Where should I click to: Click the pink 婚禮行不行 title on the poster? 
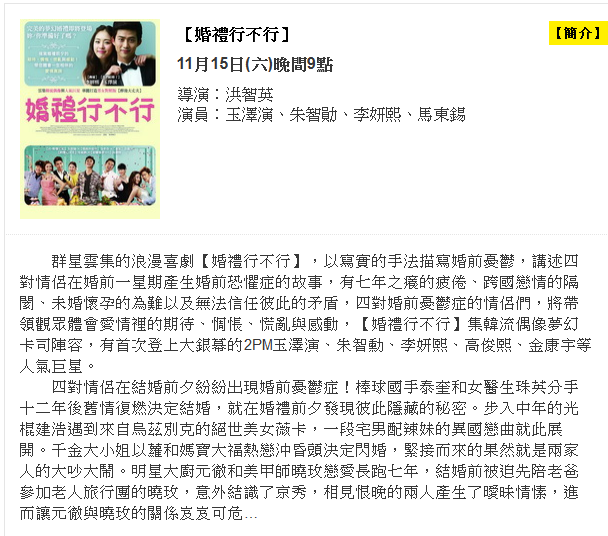click(90, 110)
